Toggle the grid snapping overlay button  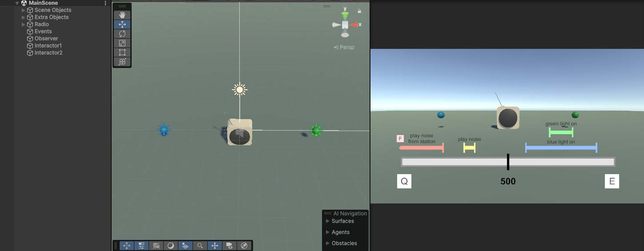pyautogui.click(x=156, y=245)
